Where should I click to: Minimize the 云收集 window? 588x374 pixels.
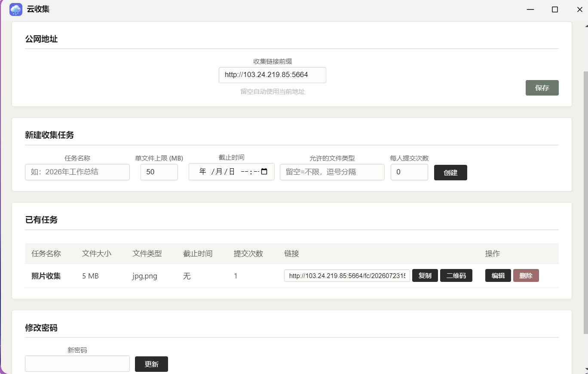[530, 9]
